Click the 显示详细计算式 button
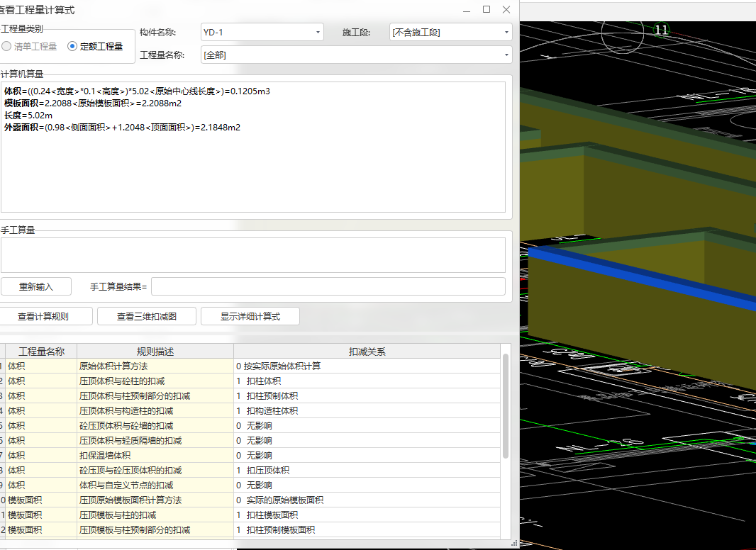Screen dimensions: 756x550 point(250,316)
